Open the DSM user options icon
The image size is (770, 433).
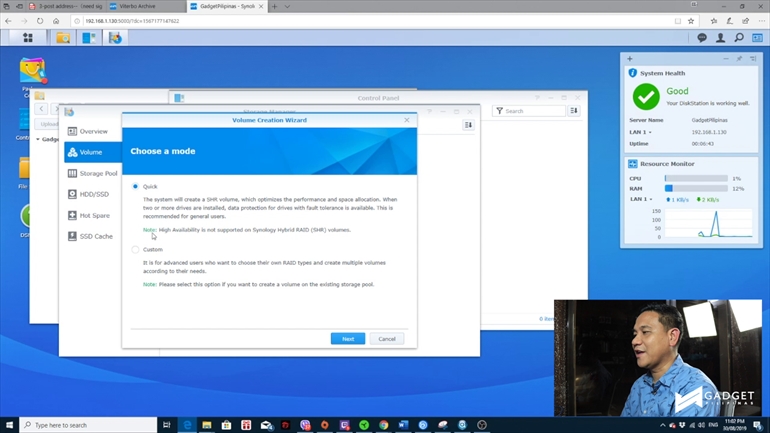point(720,38)
